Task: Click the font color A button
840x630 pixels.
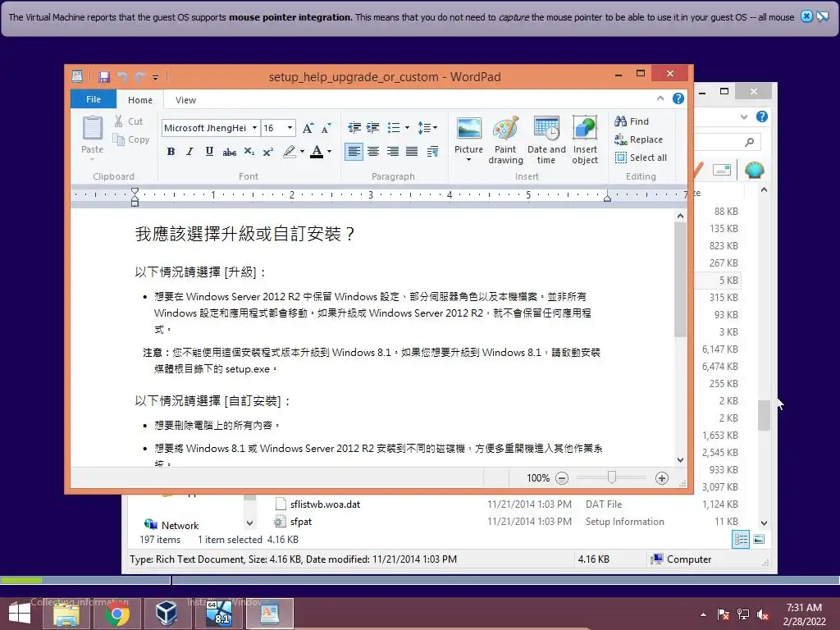Action: tap(317, 152)
